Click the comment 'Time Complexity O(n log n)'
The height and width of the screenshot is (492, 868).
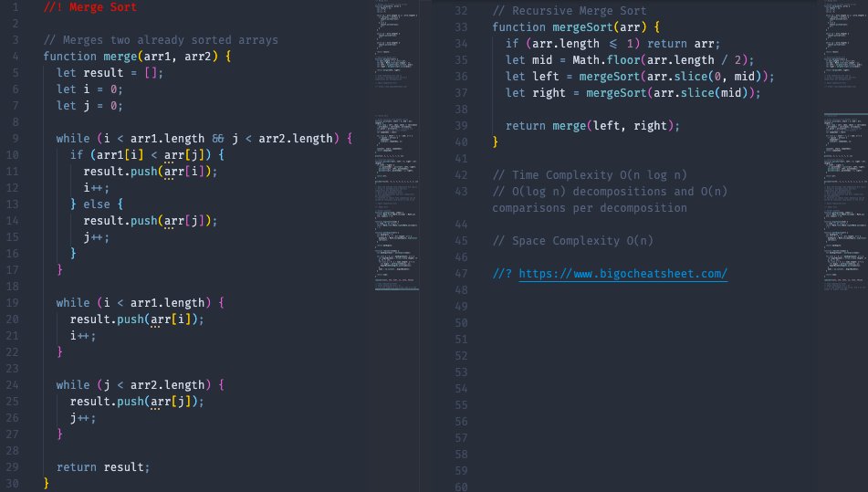pyautogui.click(x=600, y=175)
